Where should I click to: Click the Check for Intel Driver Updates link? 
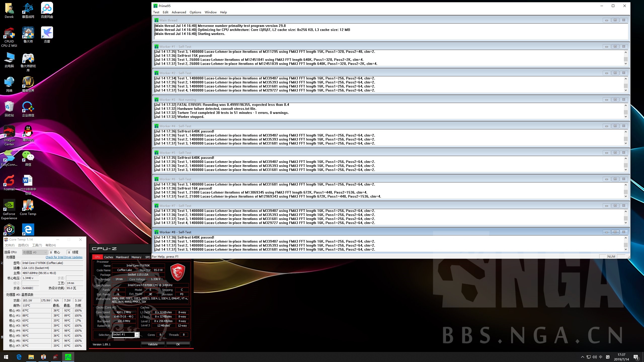click(64, 257)
